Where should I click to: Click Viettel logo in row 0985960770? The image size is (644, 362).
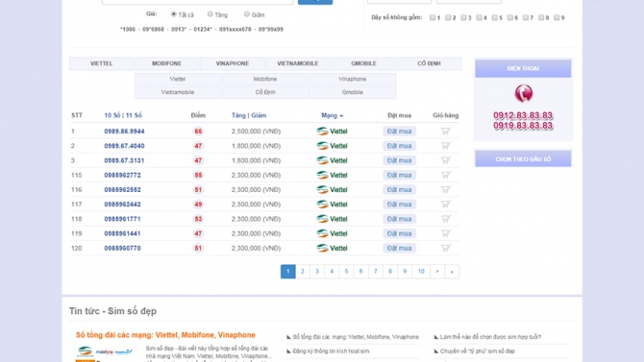click(x=332, y=248)
